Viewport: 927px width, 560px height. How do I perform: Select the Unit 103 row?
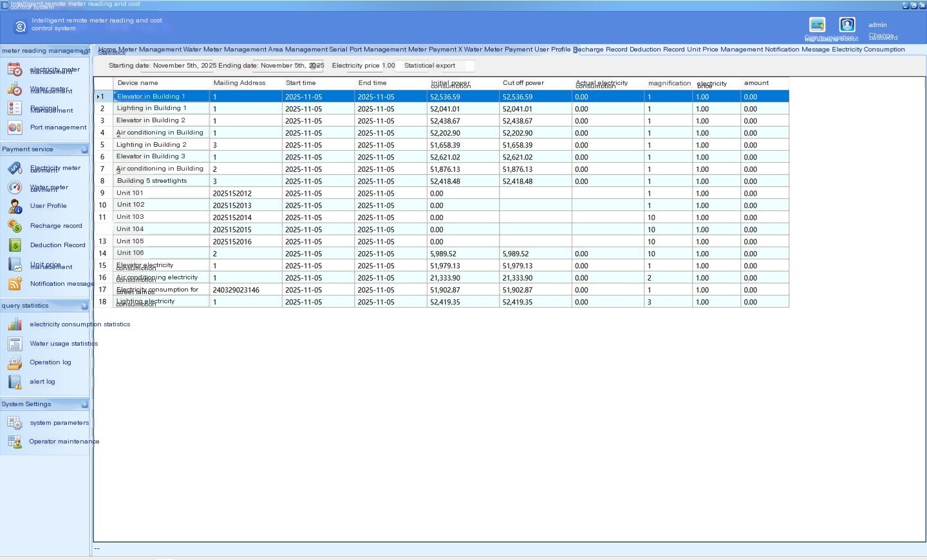click(x=442, y=218)
